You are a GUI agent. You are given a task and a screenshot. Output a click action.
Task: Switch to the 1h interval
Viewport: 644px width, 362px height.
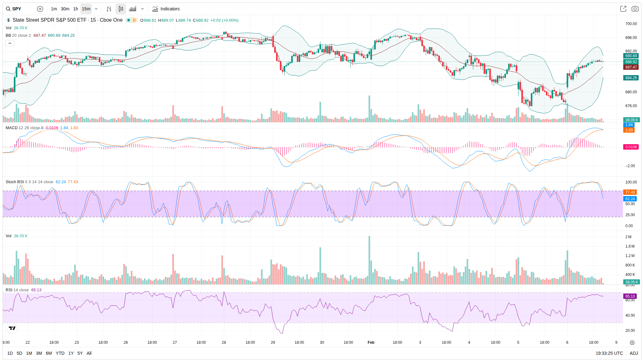point(75,9)
